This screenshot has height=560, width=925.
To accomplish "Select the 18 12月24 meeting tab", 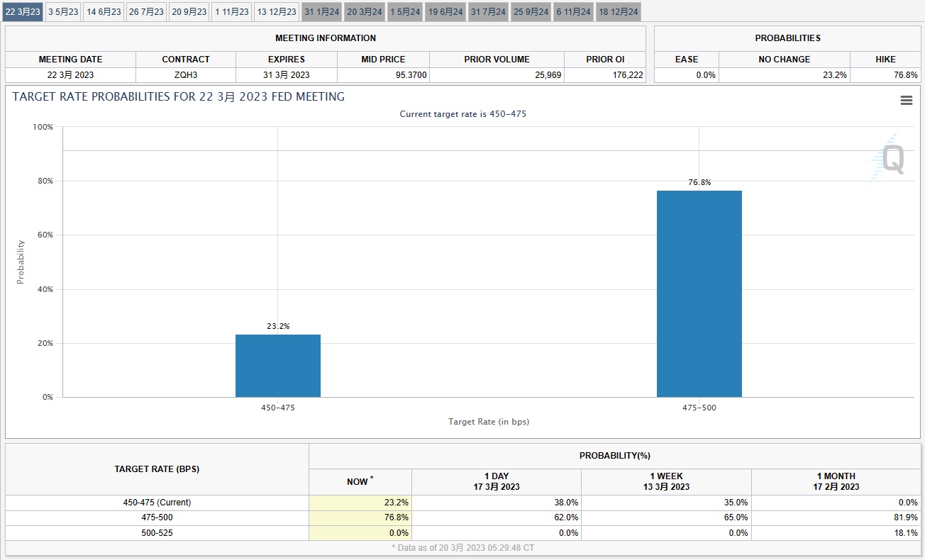I will (619, 12).
